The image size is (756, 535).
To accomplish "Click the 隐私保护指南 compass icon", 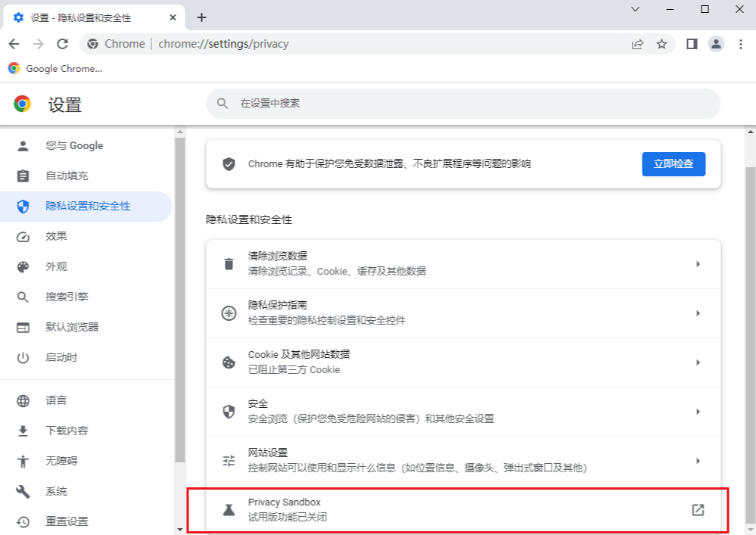I will click(x=229, y=313).
